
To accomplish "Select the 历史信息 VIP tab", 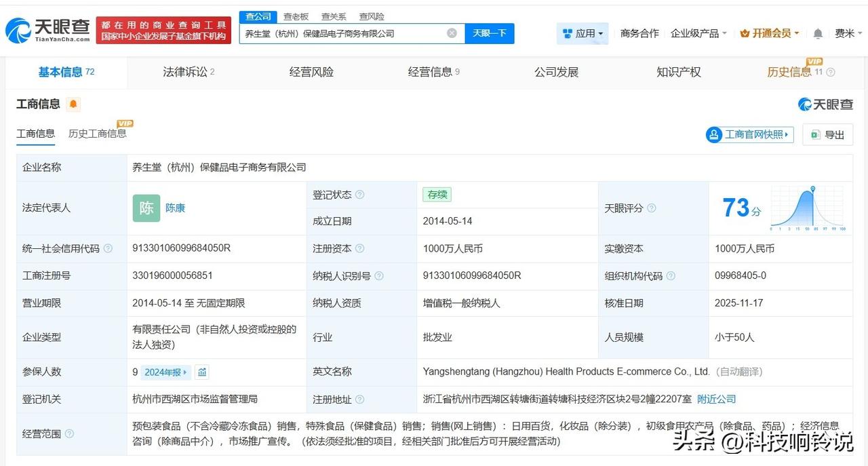I will [795, 72].
